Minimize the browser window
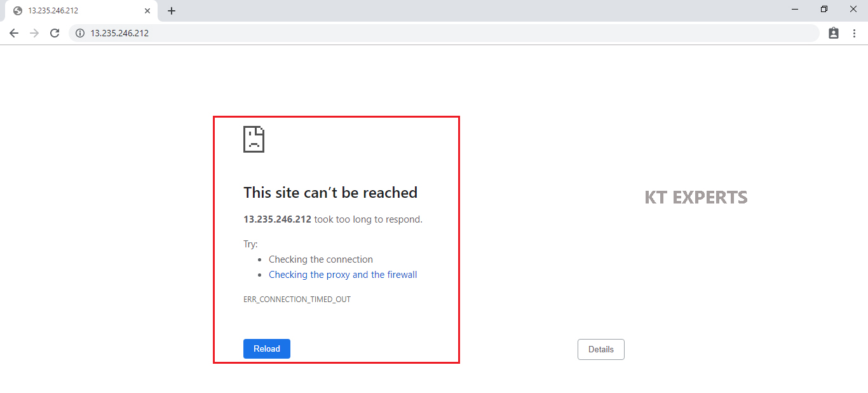 [x=795, y=10]
